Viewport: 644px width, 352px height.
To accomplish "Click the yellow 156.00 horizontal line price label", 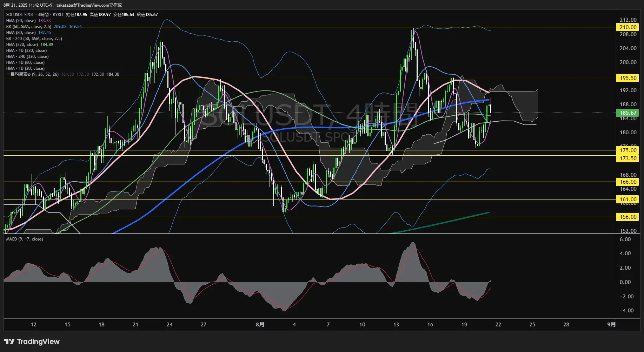I will (x=628, y=217).
